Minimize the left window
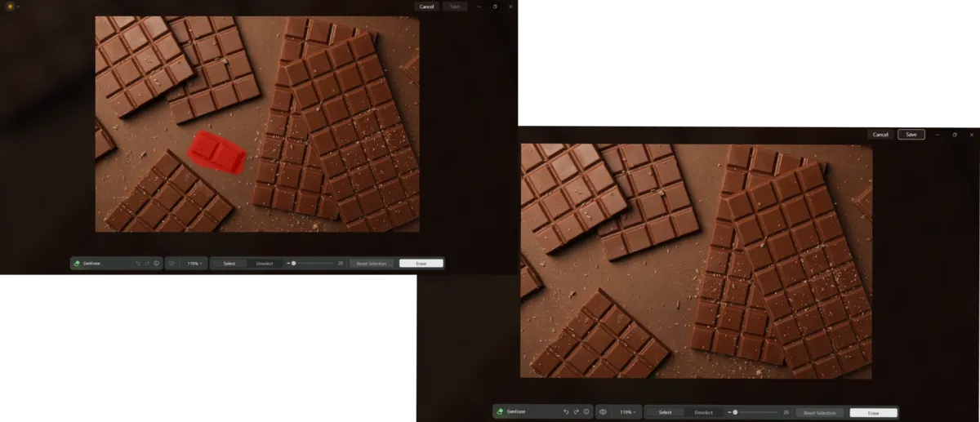 [x=479, y=7]
